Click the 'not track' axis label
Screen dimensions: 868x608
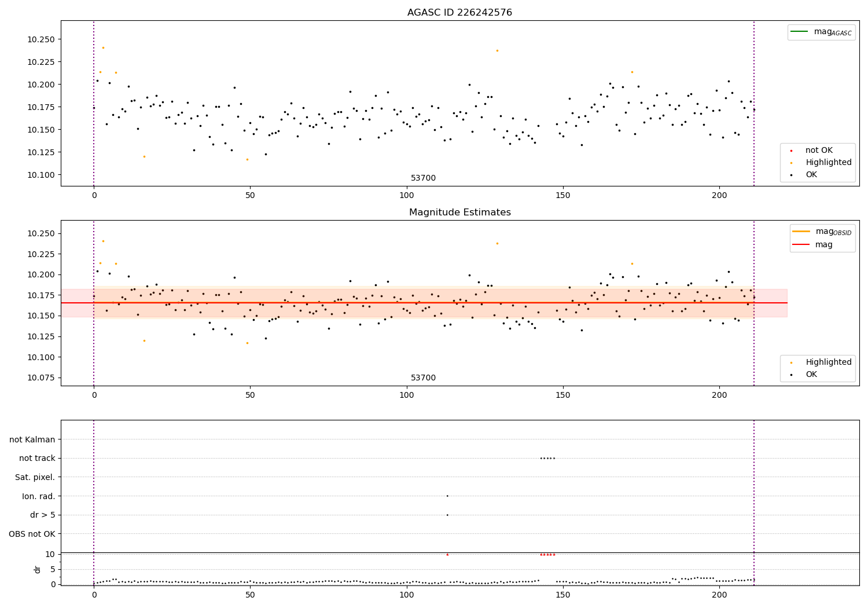pyautogui.click(x=37, y=459)
